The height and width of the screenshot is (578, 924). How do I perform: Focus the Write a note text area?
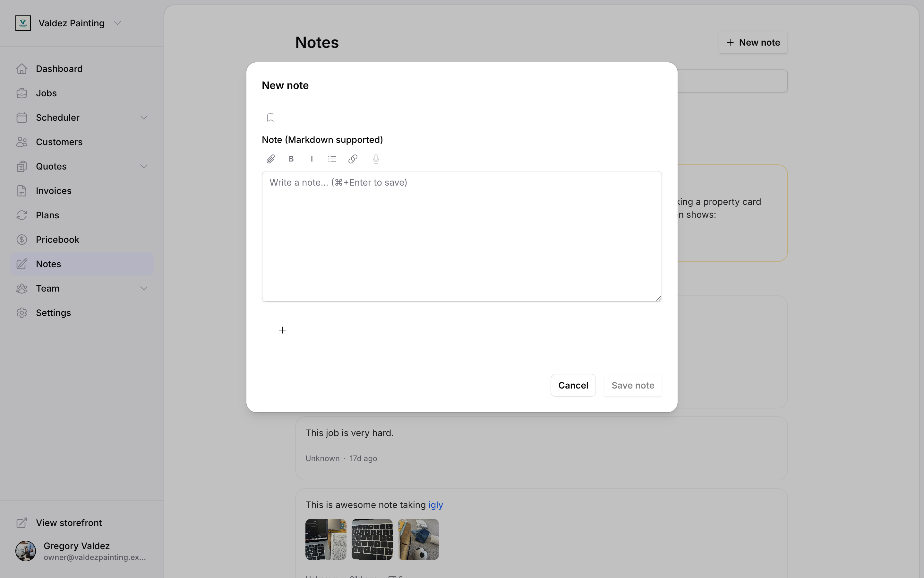click(462, 236)
